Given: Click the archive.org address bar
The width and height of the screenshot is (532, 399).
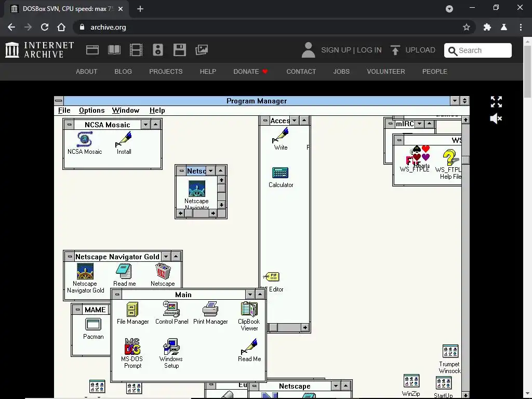Looking at the screenshot, I should pyautogui.click(x=274, y=27).
